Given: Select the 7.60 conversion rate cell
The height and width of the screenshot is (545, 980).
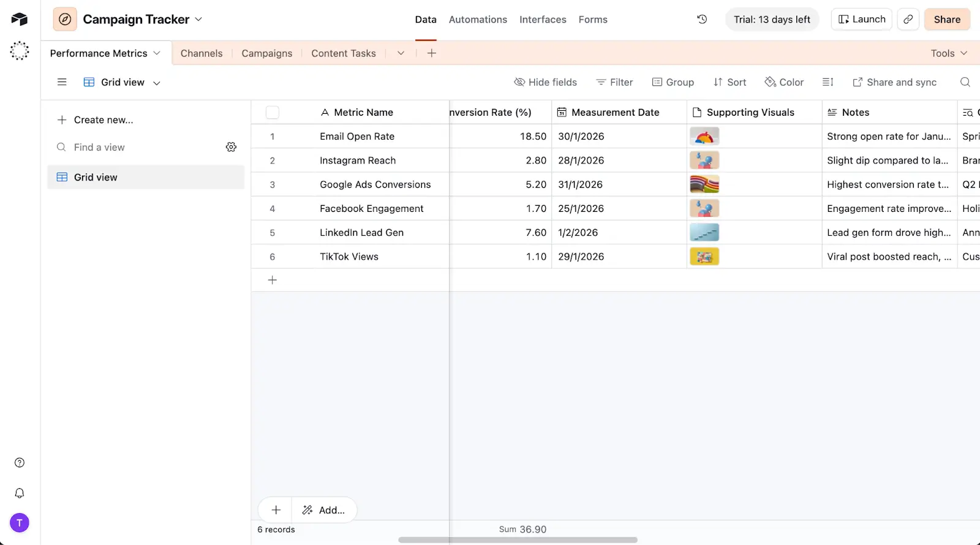Looking at the screenshot, I should click(500, 233).
